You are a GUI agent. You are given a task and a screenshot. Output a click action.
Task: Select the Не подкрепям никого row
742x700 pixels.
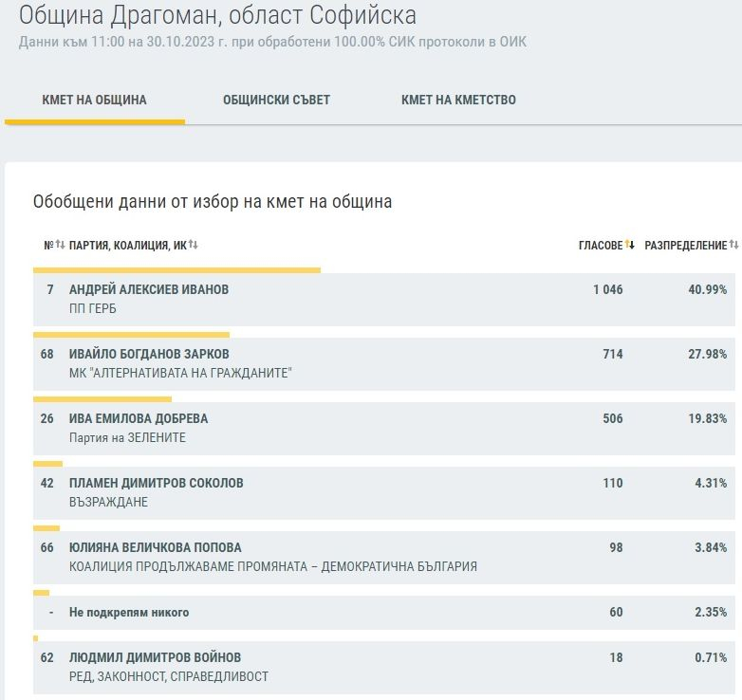pyautogui.click(x=383, y=612)
